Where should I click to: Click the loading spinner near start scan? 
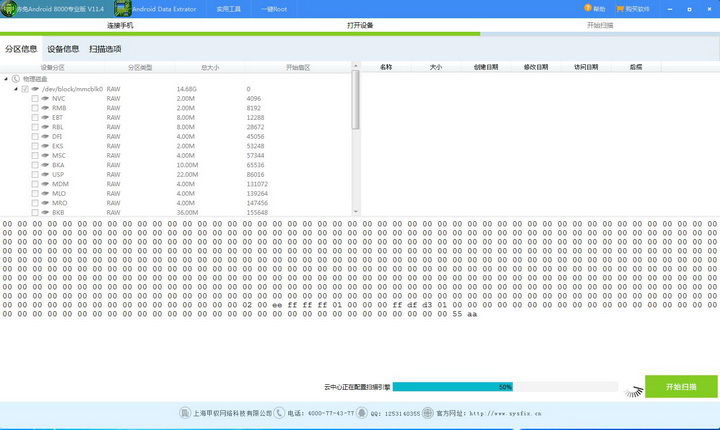click(634, 391)
